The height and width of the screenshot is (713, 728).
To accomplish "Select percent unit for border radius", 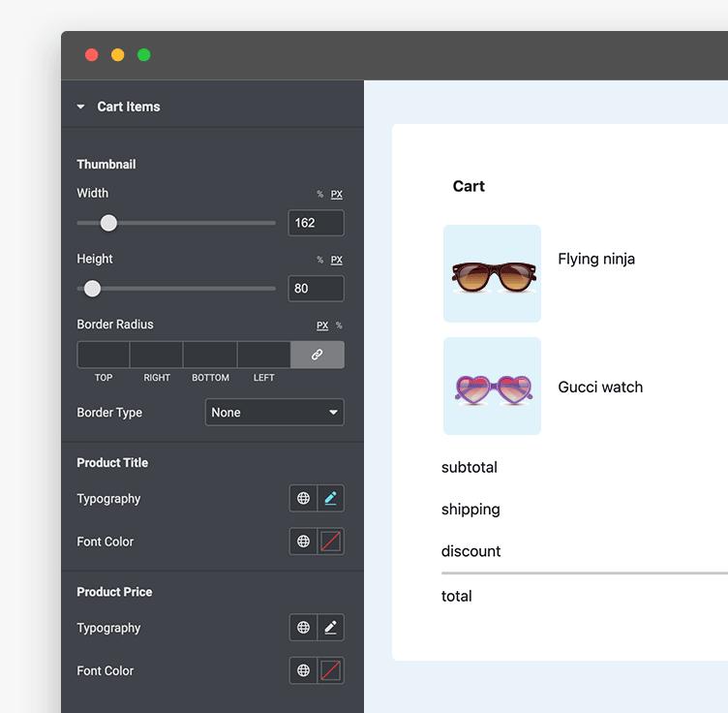I will 339,325.
